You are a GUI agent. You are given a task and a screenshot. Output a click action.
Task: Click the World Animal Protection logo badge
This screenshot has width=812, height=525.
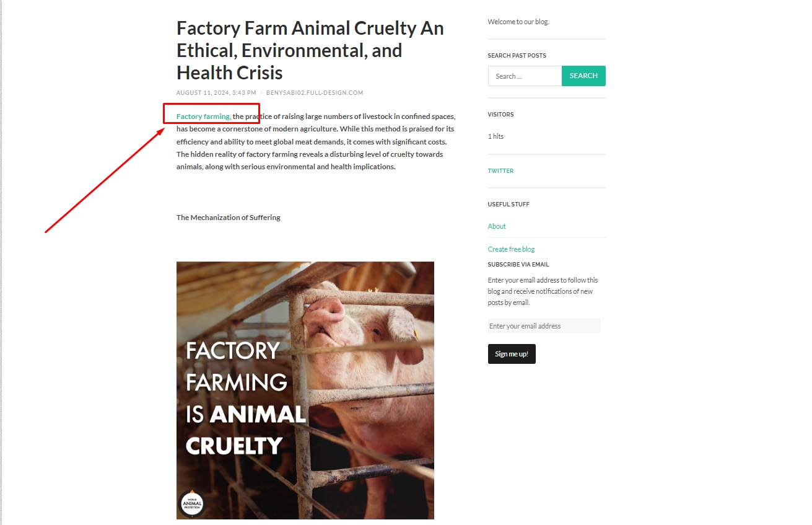191,503
